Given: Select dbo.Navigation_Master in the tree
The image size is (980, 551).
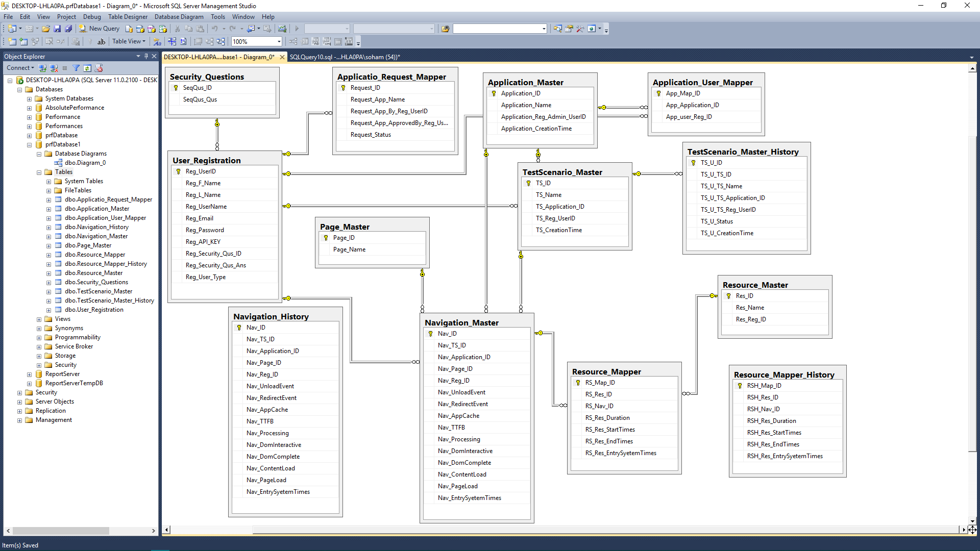Looking at the screenshot, I should click(96, 236).
